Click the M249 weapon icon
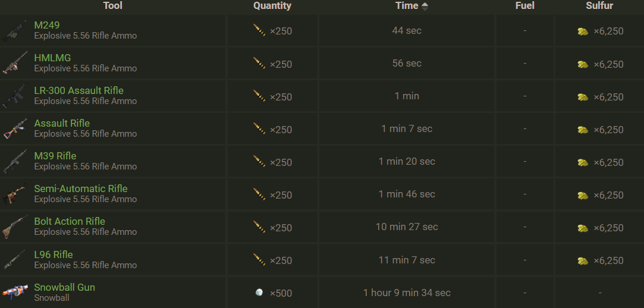The image size is (644, 308). 14,31
